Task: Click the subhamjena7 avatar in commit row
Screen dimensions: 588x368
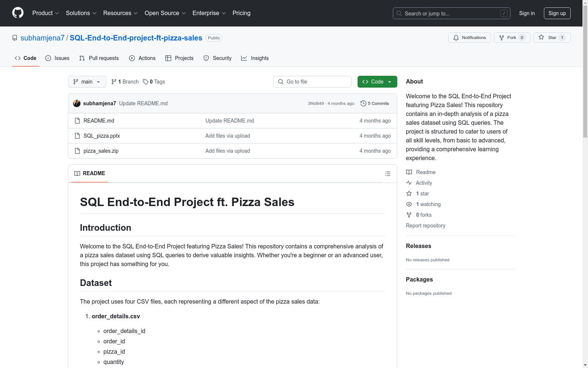Action: click(x=77, y=103)
